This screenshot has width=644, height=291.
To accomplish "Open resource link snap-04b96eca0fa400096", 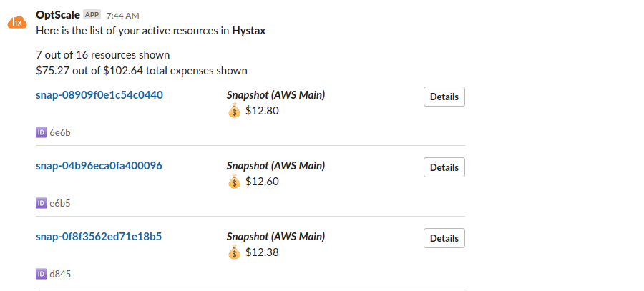I will 99,165.
